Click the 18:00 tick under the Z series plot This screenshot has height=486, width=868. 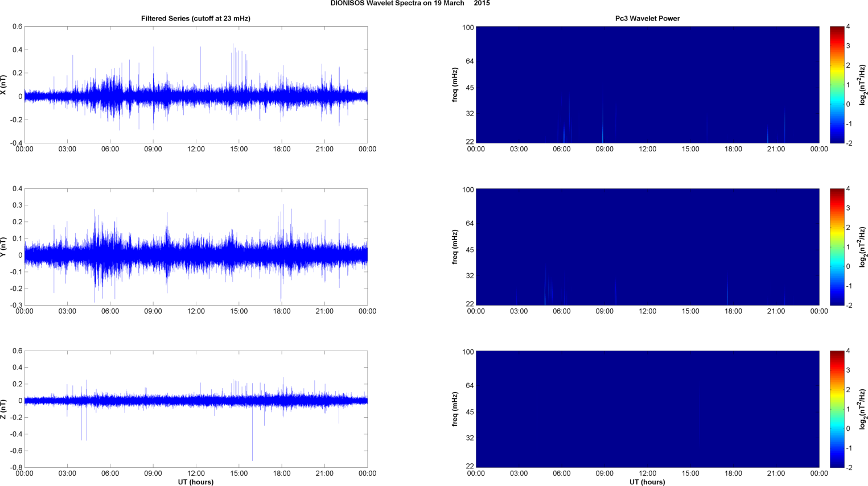coord(282,473)
